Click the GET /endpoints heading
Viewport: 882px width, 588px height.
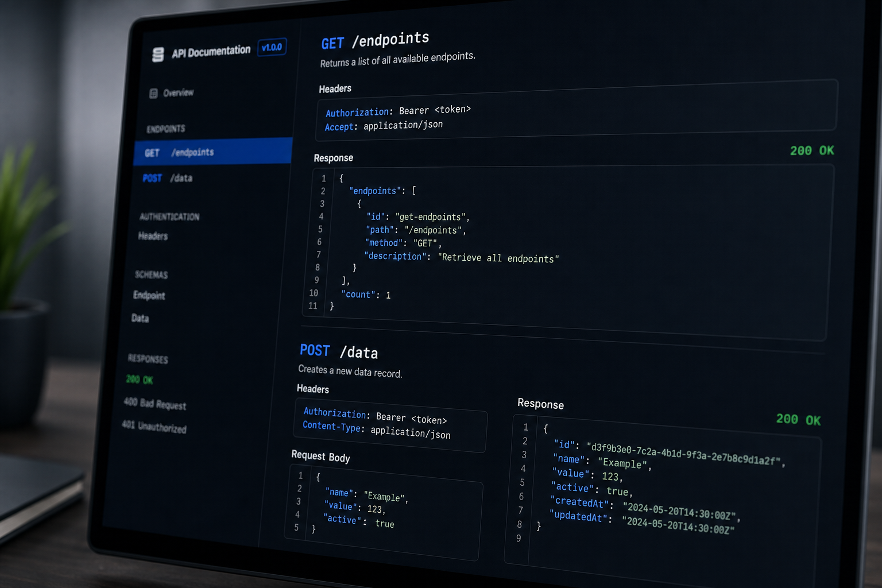(375, 41)
